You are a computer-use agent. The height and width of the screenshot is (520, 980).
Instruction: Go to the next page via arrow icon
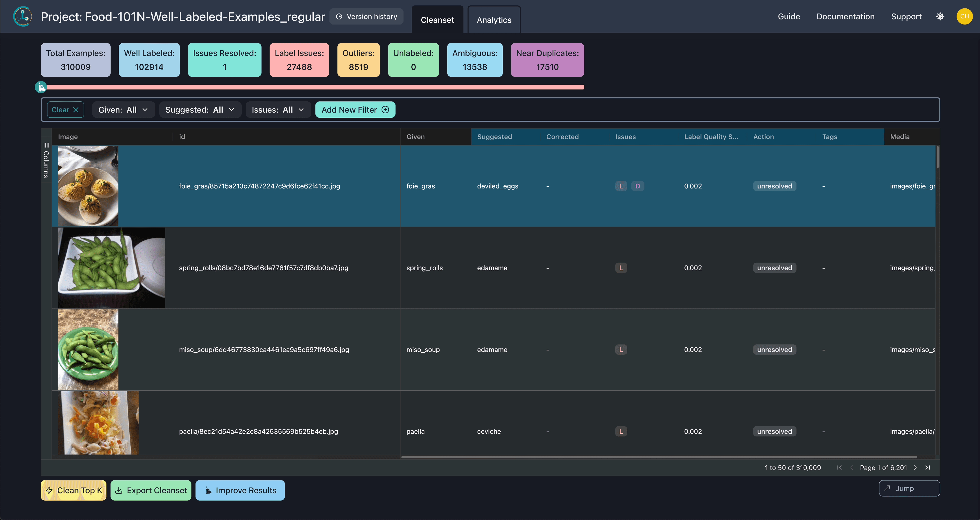(915, 467)
